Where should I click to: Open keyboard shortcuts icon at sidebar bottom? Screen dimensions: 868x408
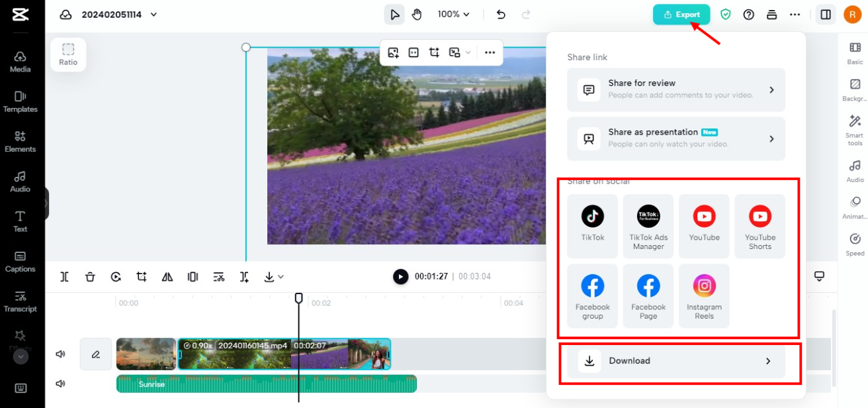tap(21, 388)
